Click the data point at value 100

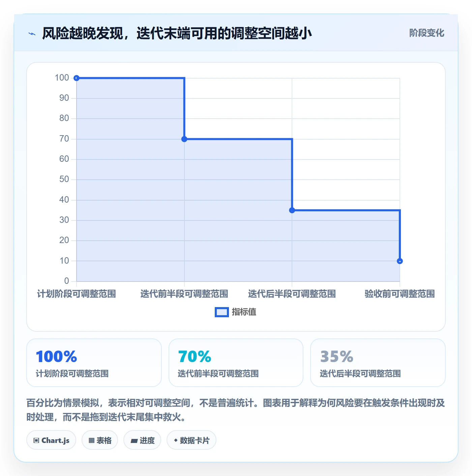(x=77, y=78)
